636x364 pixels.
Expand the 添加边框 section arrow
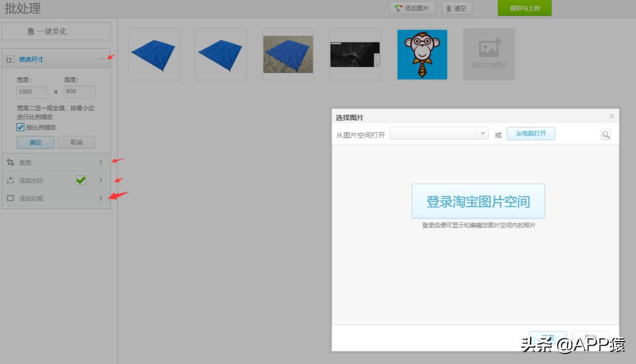point(101,198)
